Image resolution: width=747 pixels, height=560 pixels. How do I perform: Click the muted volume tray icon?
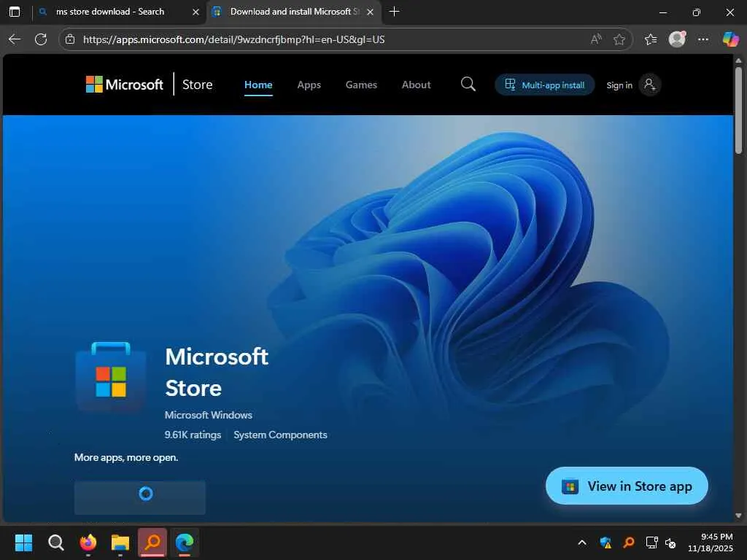(670, 542)
